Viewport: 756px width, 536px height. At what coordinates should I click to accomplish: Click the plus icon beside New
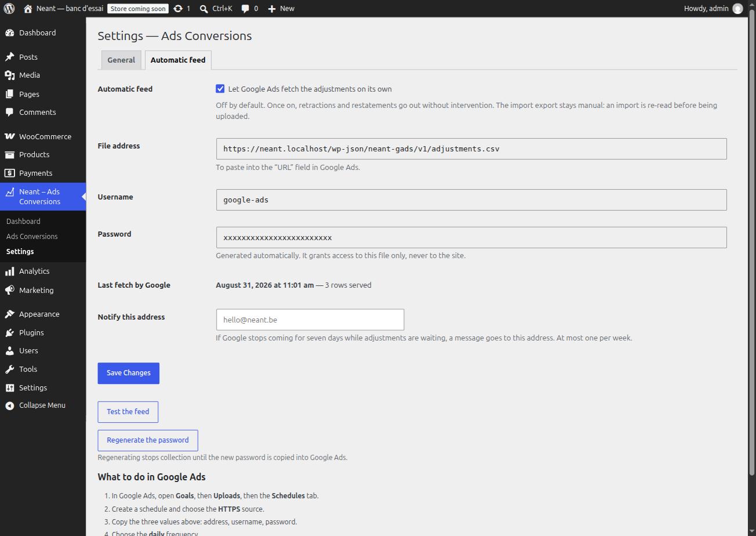(x=272, y=9)
